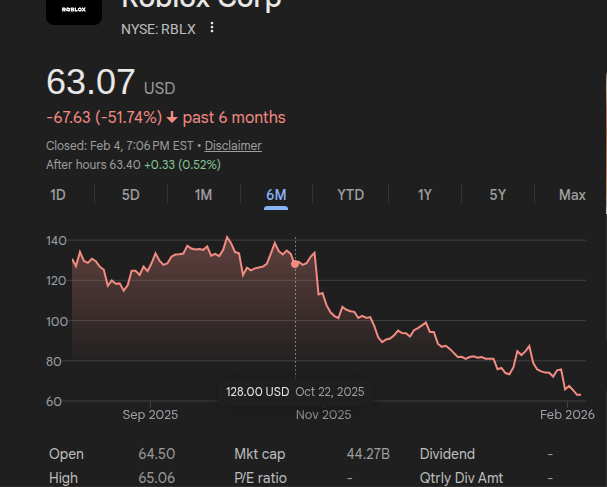Select the 6M time range tab

pos(276,195)
